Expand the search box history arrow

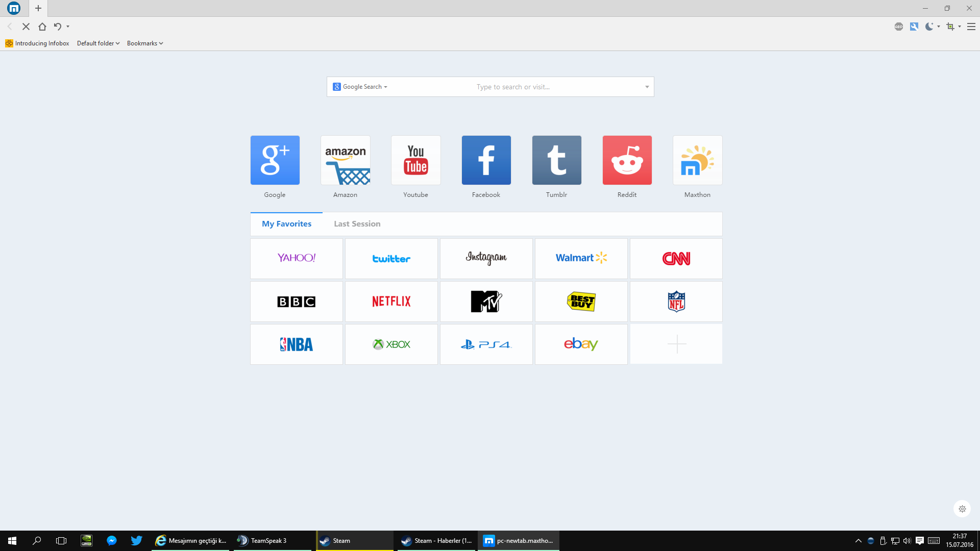pos(647,87)
